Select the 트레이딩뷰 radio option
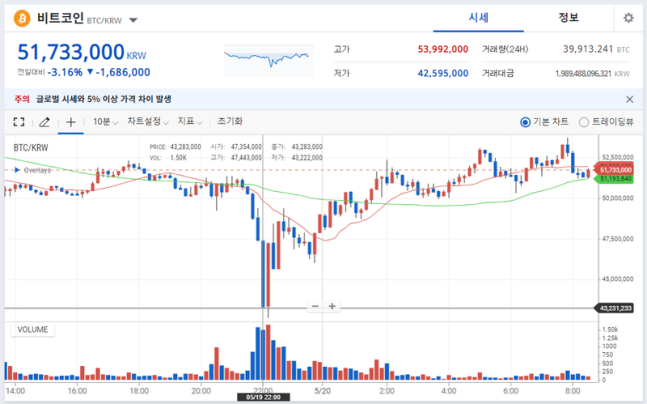The height and width of the screenshot is (404, 647). point(606,122)
